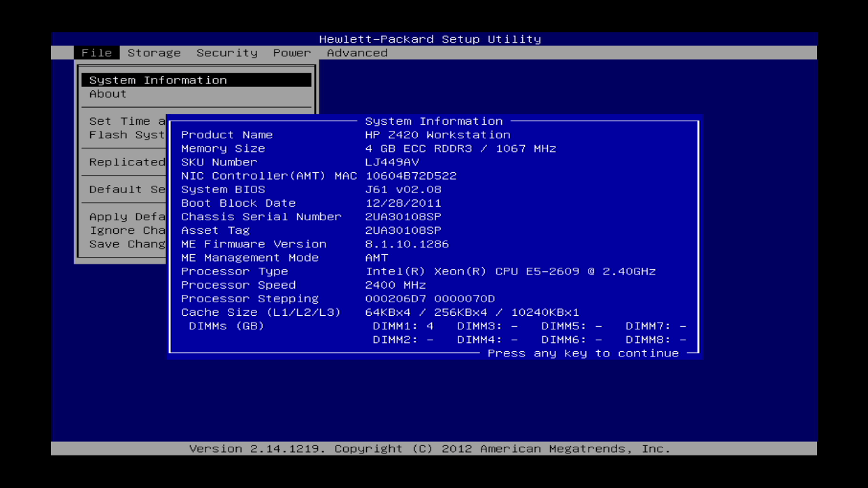The height and width of the screenshot is (488, 868).
Task: Click the DIMMs (GB) label
Action: (x=226, y=326)
